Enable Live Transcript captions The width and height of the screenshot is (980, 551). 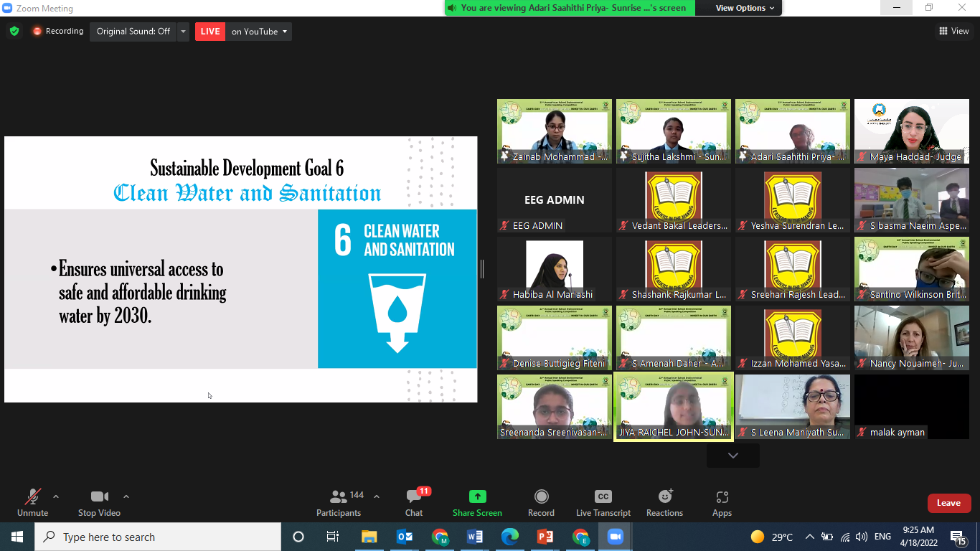click(x=603, y=502)
